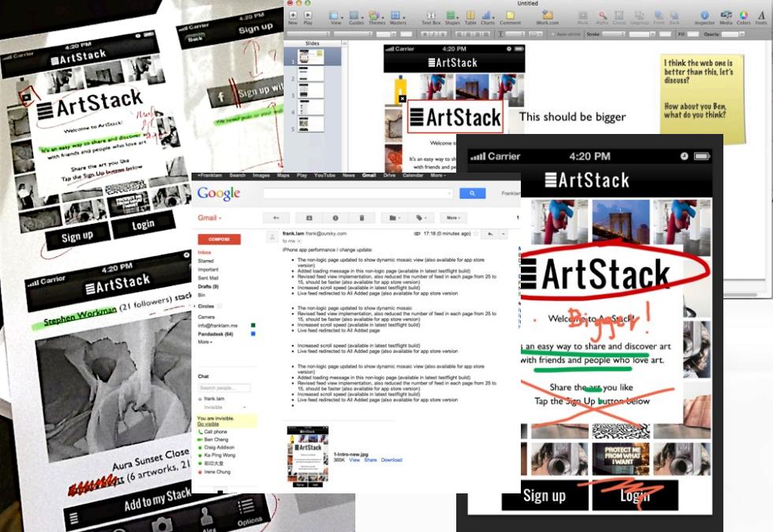Screen dimensions: 773x532
Task: Toggle the Auto-shrink checkbox in Keynote
Action: click(553, 34)
